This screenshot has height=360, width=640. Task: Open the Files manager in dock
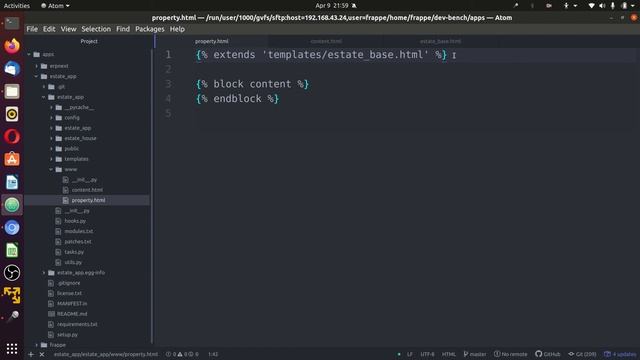click(12, 91)
